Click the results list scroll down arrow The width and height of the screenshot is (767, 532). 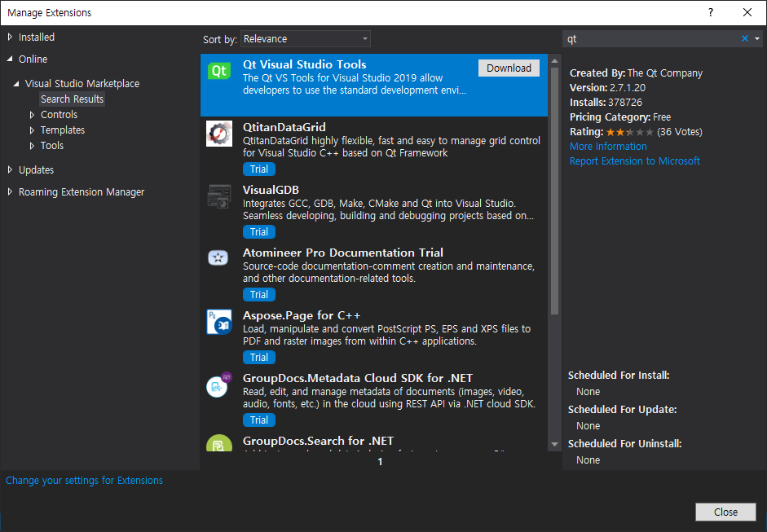pyautogui.click(x=555, y=445)
